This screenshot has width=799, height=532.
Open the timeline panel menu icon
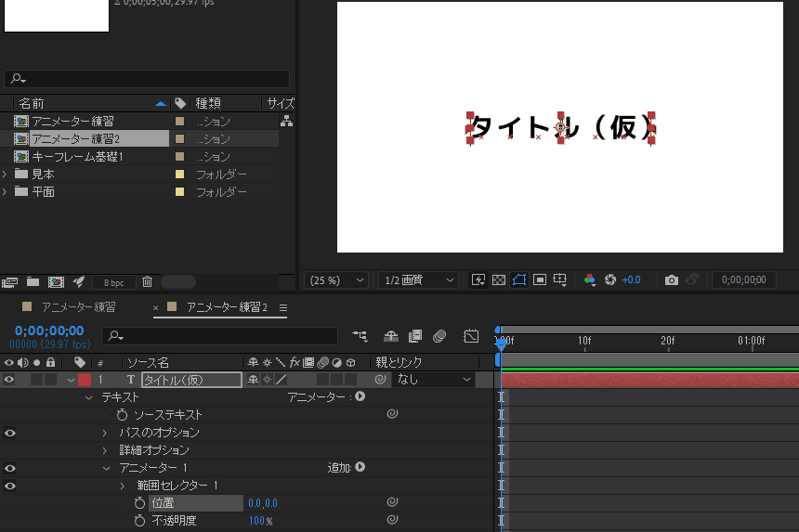(283, 308)
